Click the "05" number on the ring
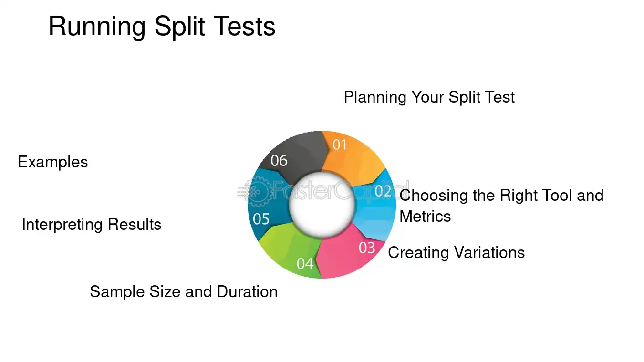Image resolution: width=644 pixels, height=362 pixels. 261,219
